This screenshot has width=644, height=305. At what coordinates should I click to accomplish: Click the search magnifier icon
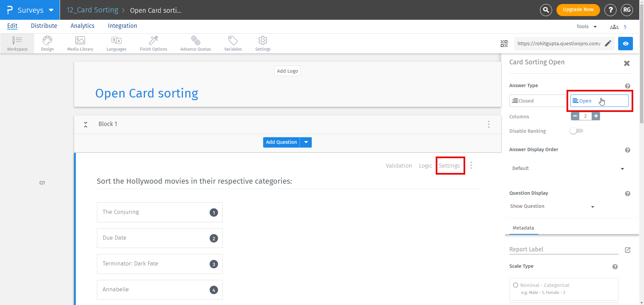tap(546, 10)
